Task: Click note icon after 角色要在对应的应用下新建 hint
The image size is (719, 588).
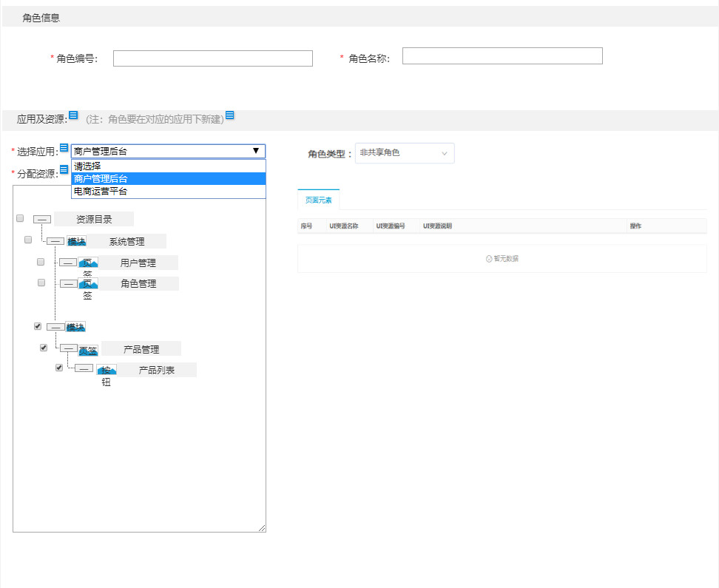Action: [x=230, y=115]
